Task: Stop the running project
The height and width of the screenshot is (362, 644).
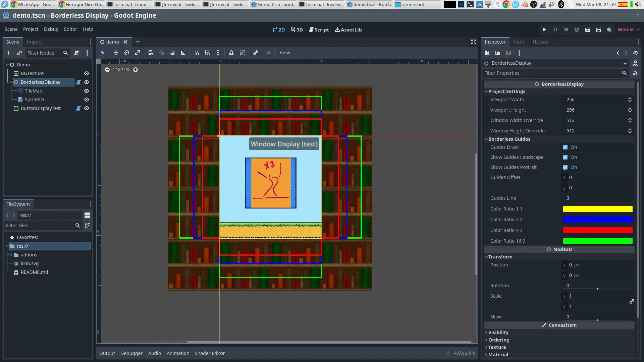Action: point(566,29)
